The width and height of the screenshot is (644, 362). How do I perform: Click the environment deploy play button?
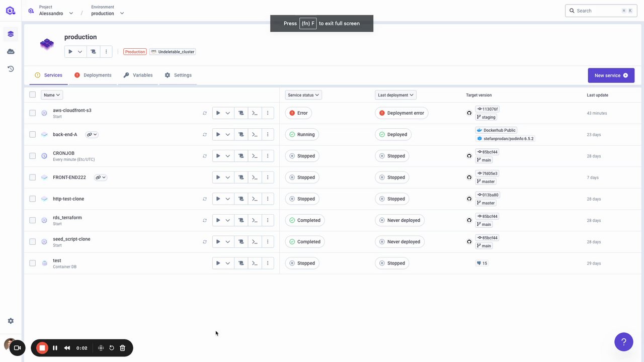70,51
